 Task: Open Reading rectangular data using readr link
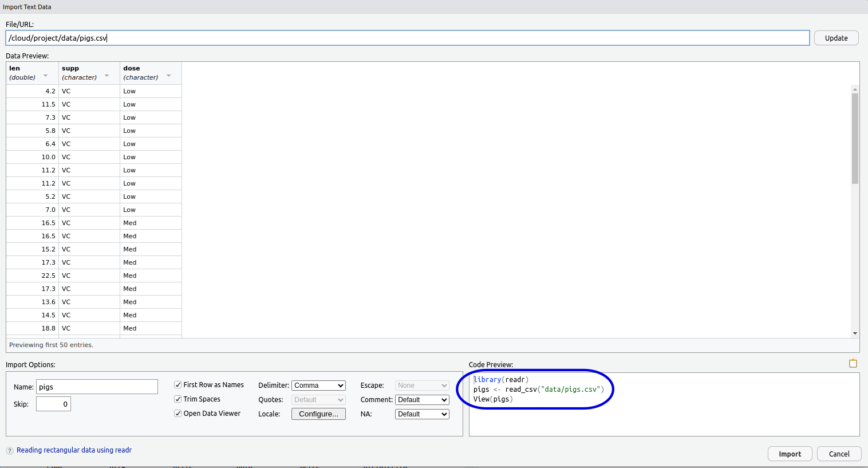[x=74, y=450]
